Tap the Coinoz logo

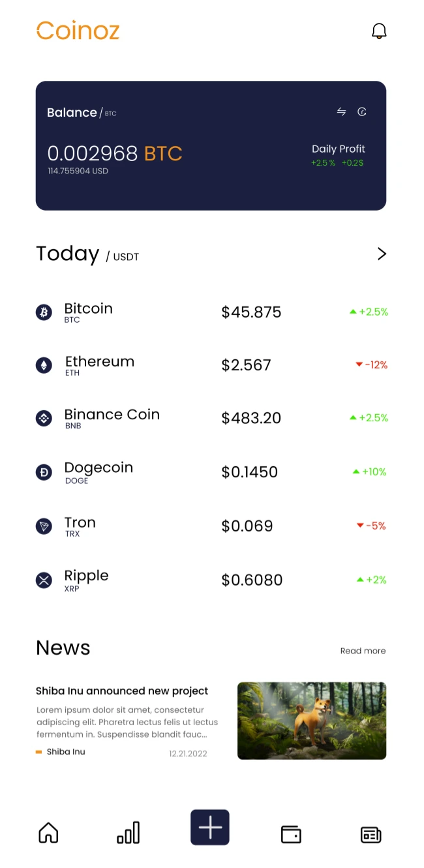coord(78,31)
